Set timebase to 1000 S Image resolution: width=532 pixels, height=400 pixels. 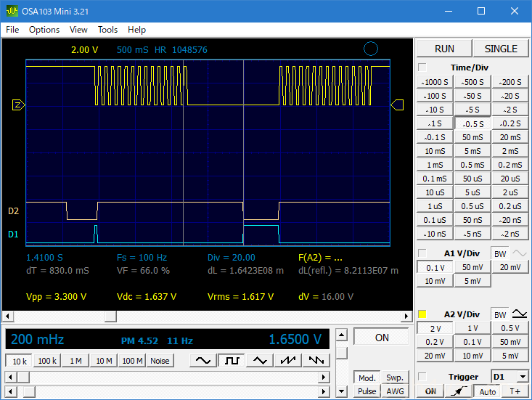(x=435, y=82)
